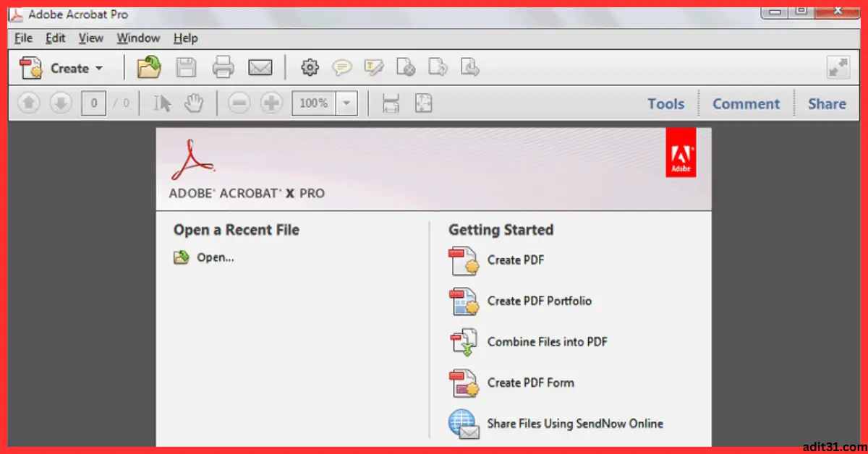Open the settings gear icon
The height and width of the screenshot is (454, 868).
pos(310,67)
